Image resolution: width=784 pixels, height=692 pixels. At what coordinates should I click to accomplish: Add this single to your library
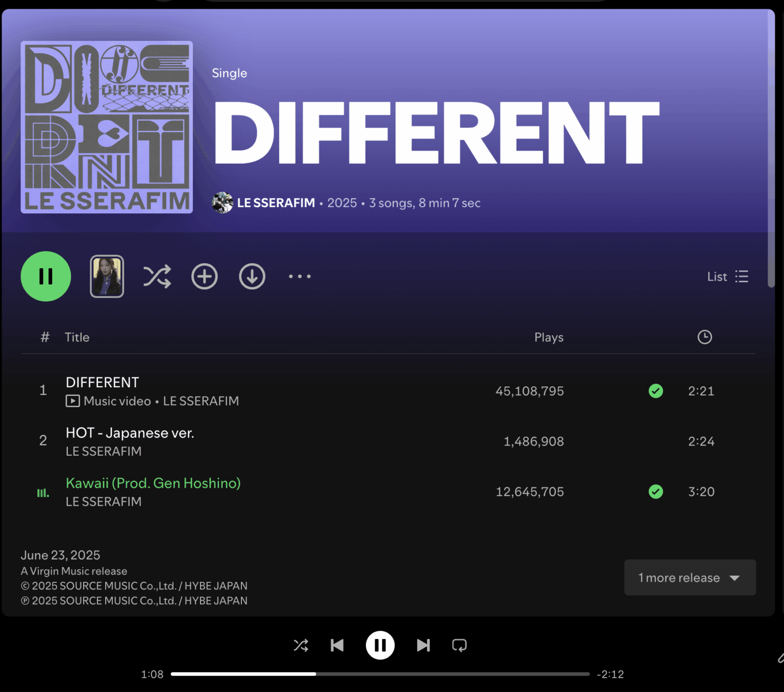(x=204, y=276)
